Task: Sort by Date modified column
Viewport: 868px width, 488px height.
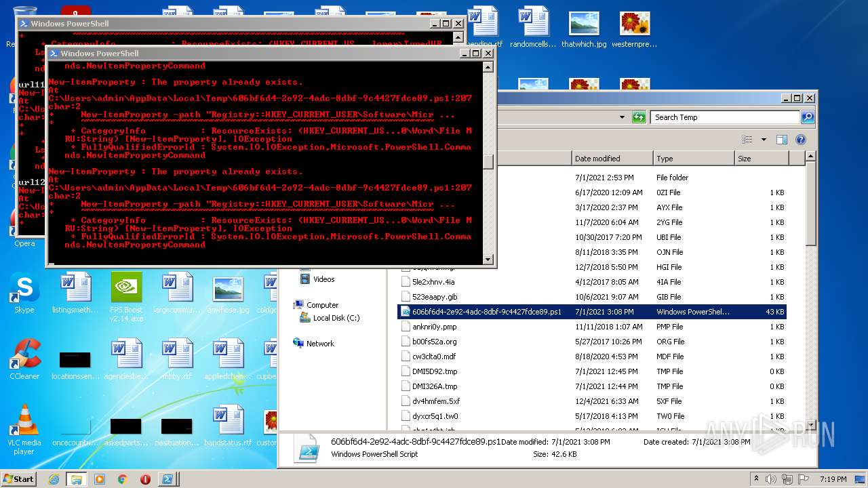Action: [612, 159]
